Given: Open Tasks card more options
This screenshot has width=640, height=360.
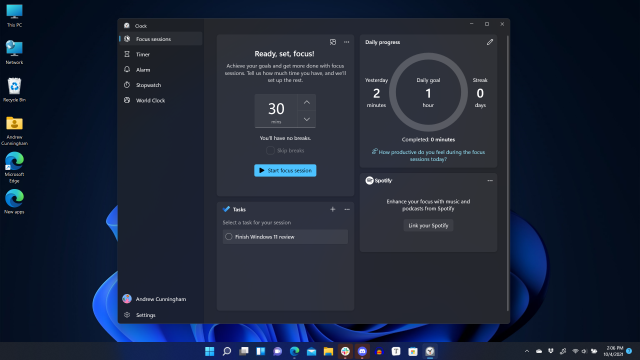Looking at the screenshot, I should point(347,209).
